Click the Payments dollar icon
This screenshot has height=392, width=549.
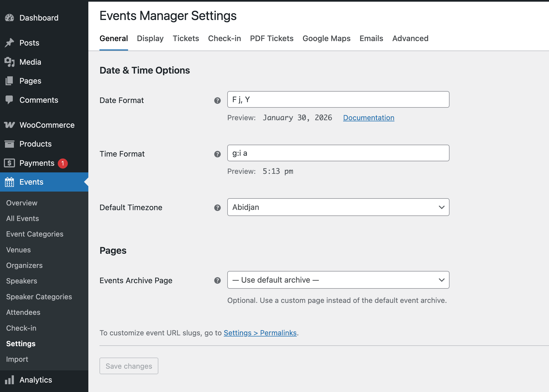click(x=9, y=163)
